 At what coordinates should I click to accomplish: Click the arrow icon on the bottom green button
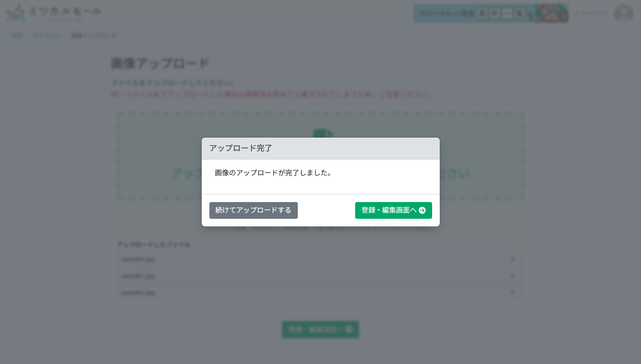(x=348, y=330)
